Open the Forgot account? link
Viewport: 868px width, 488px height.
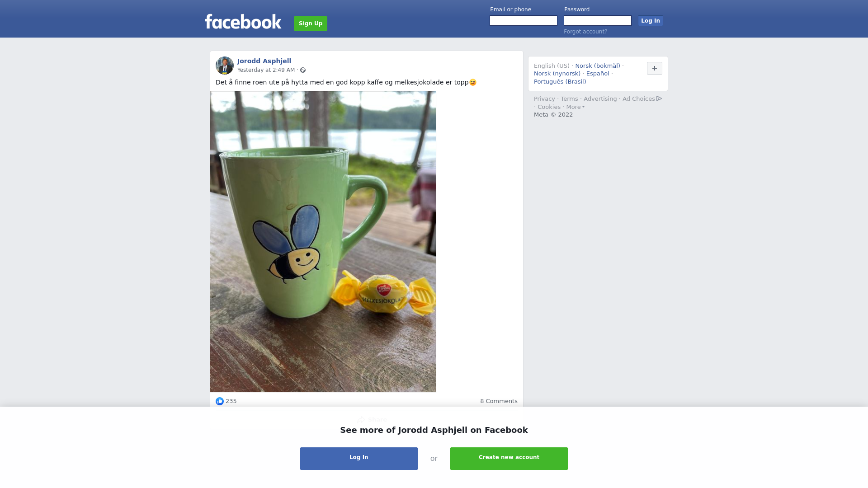(585, 32)
